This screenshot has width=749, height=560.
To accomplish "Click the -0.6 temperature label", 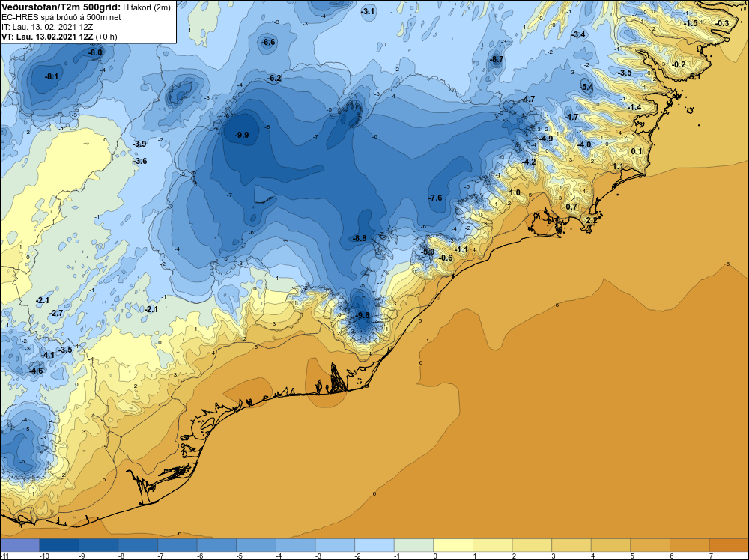I will pyautogui.click(x=445, y=258).
